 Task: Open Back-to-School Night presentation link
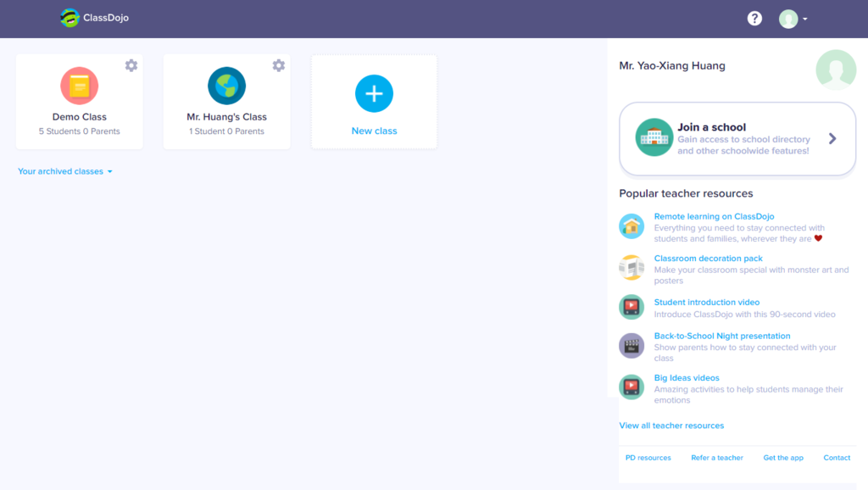pyautogui.click(x=722, y=336)
